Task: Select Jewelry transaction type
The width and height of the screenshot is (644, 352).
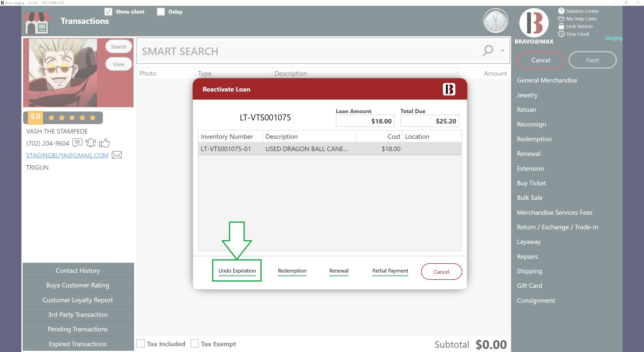Action: (x=527, y=95)
